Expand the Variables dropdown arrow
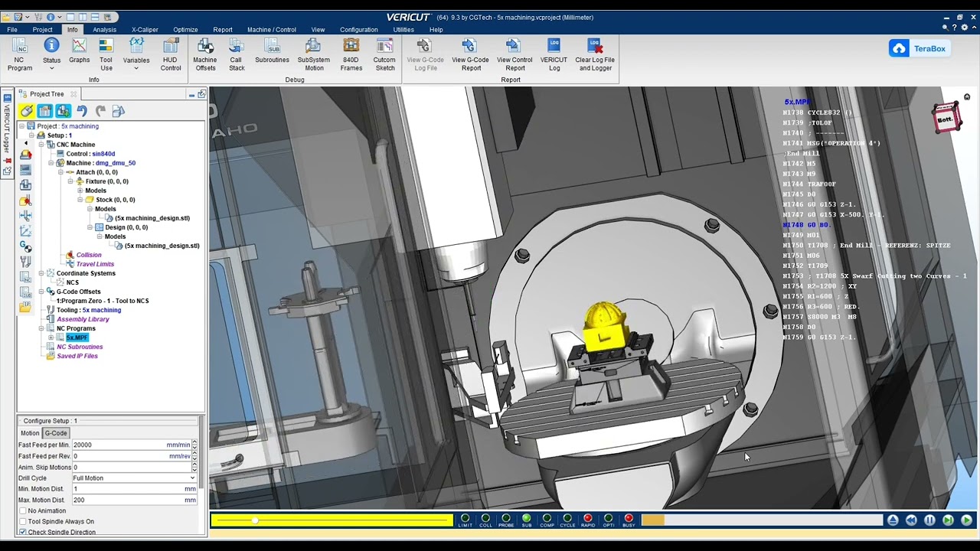Screen dimensions: 980x551 pos(136,69)
